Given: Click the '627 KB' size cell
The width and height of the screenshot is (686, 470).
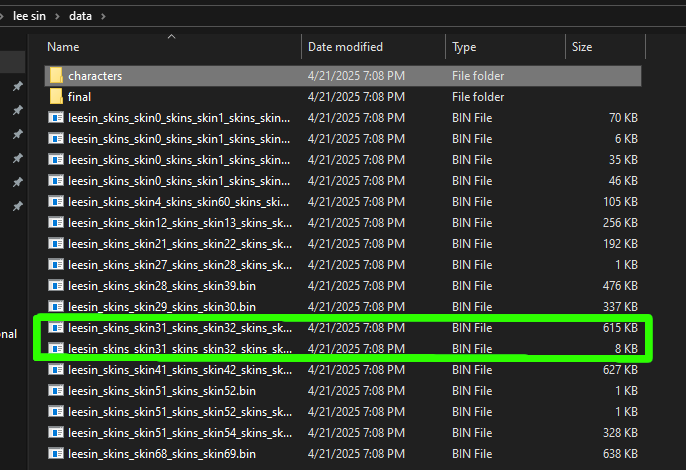Looking at the screenshot, I should [620, 370].
